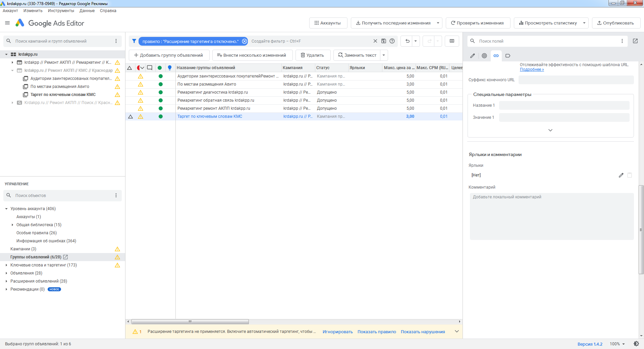Open column chooser icon
The width and height of the screenshot is (644, 349).
pos(452,41)
